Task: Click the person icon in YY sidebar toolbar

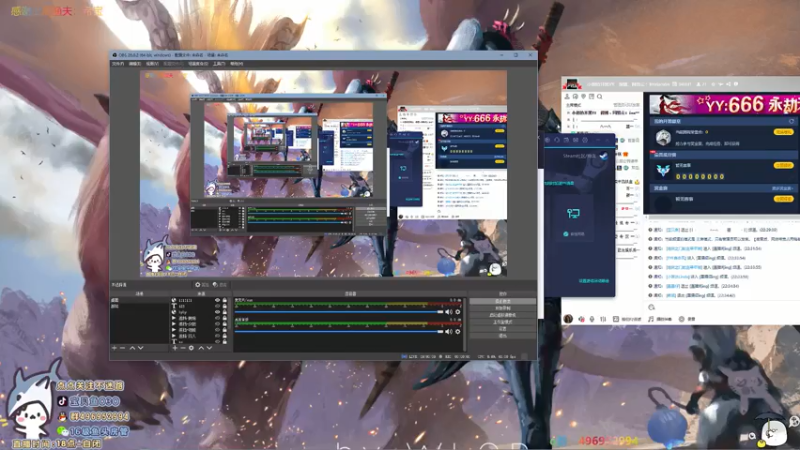Action: tap(567, 96)
